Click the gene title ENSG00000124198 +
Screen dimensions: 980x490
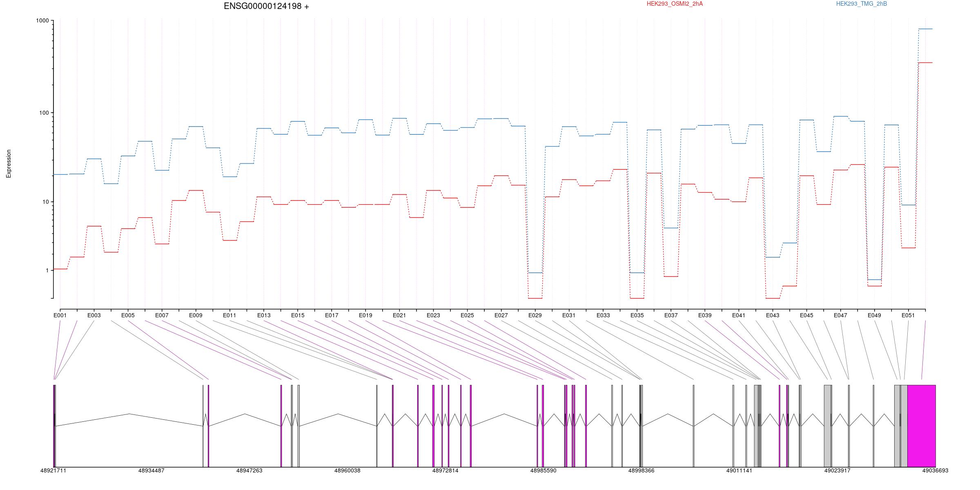266,6
